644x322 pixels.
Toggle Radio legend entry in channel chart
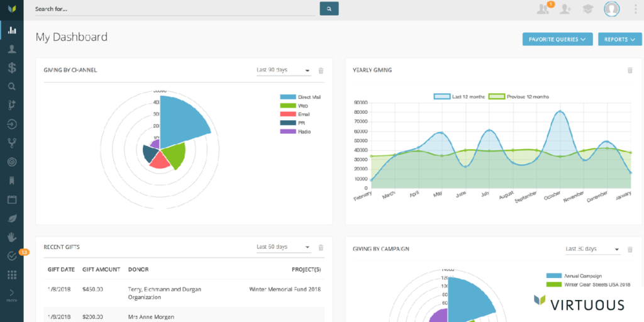pyautogui.click(x=296, y=132)
